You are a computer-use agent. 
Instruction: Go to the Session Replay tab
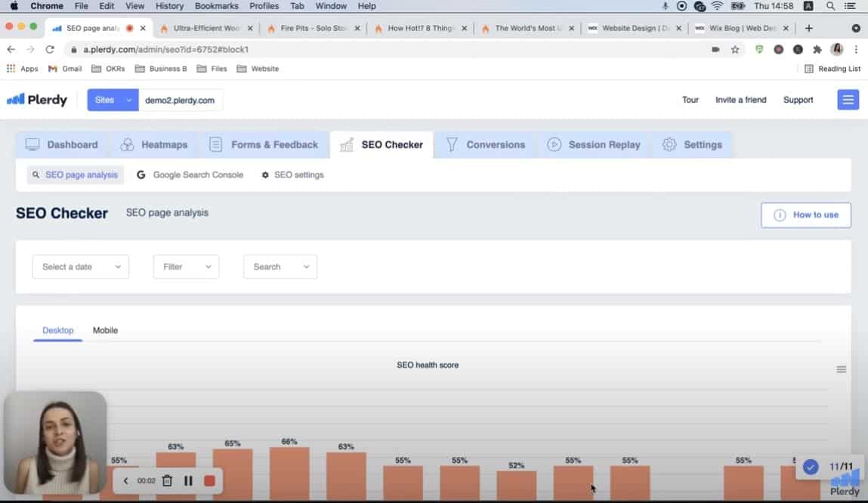pos(594,144)
